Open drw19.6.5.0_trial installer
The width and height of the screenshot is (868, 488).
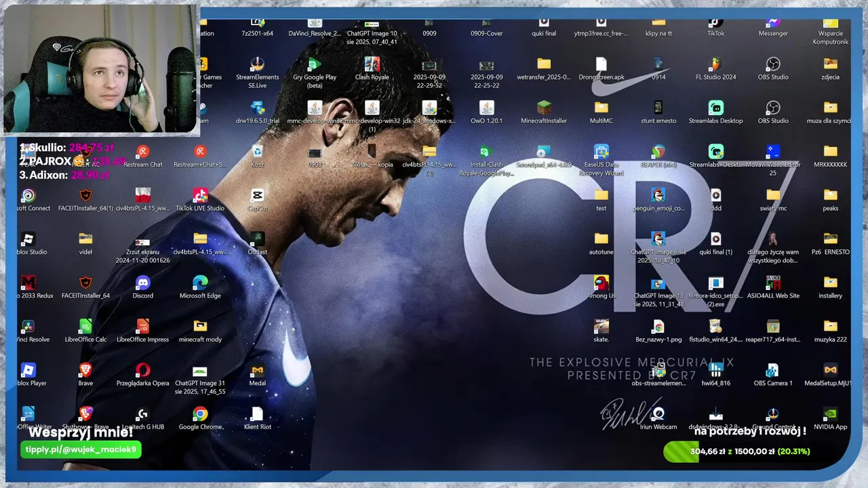click(257, 112)
